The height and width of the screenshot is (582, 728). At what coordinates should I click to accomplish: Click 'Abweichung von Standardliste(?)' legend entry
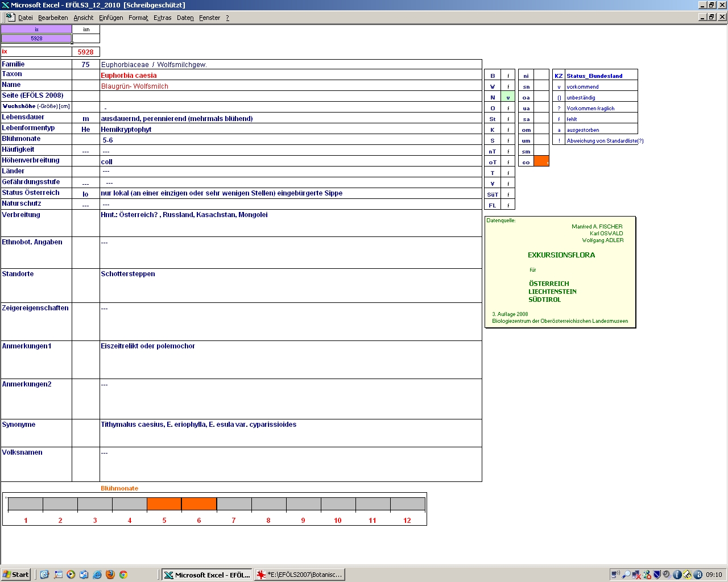coord(605,140)
